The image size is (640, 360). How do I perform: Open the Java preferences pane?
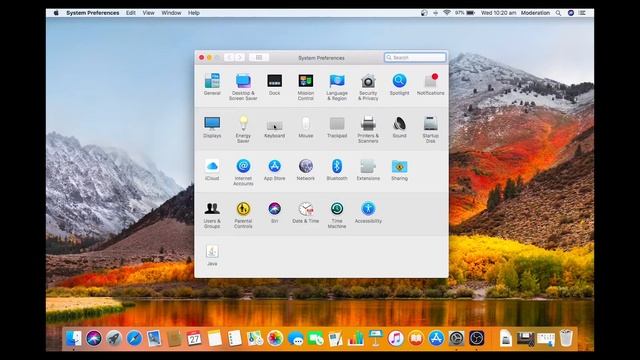pyautogui.click(x=212, y=255)
